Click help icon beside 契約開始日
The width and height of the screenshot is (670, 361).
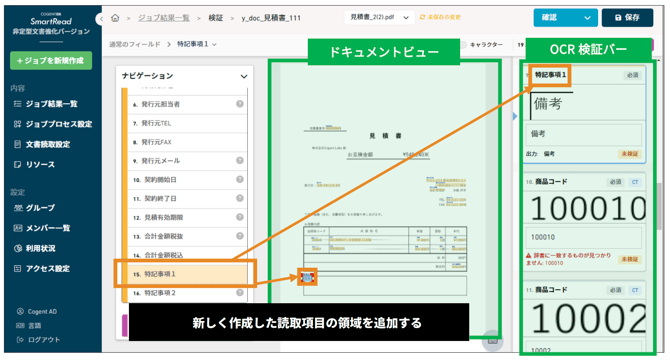coord(240,179)
